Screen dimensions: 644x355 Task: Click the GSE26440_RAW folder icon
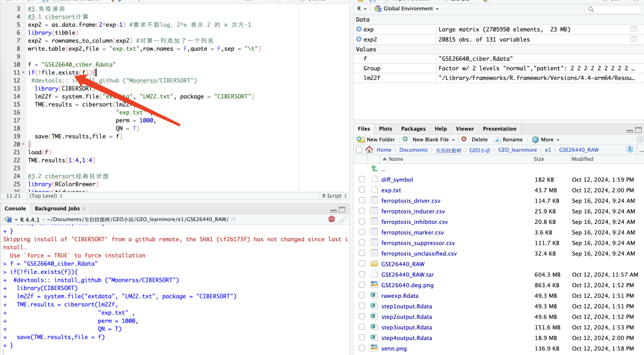tap(374, 264)
